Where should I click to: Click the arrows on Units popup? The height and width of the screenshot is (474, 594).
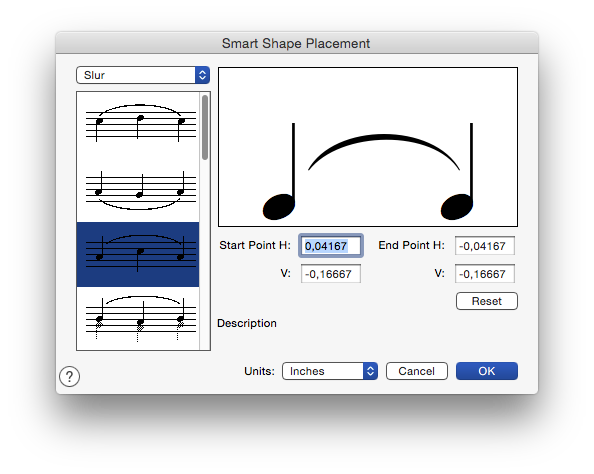[370, 371]
